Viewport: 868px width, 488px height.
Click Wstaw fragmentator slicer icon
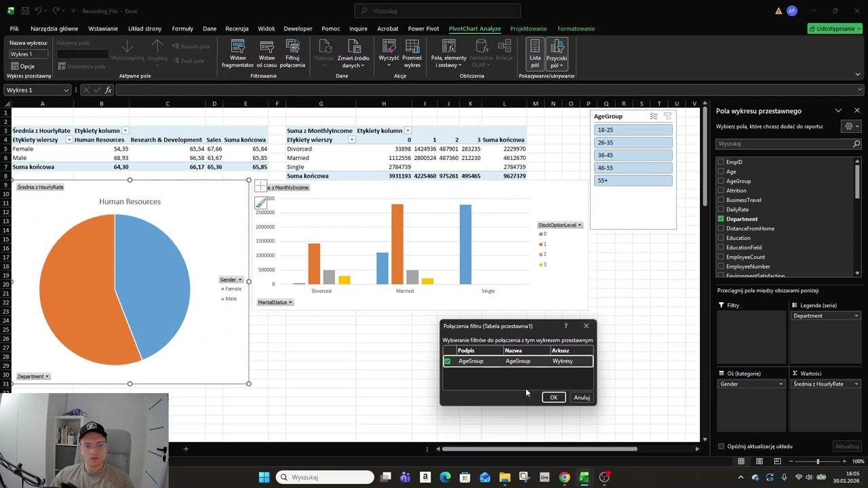[237, 54]
